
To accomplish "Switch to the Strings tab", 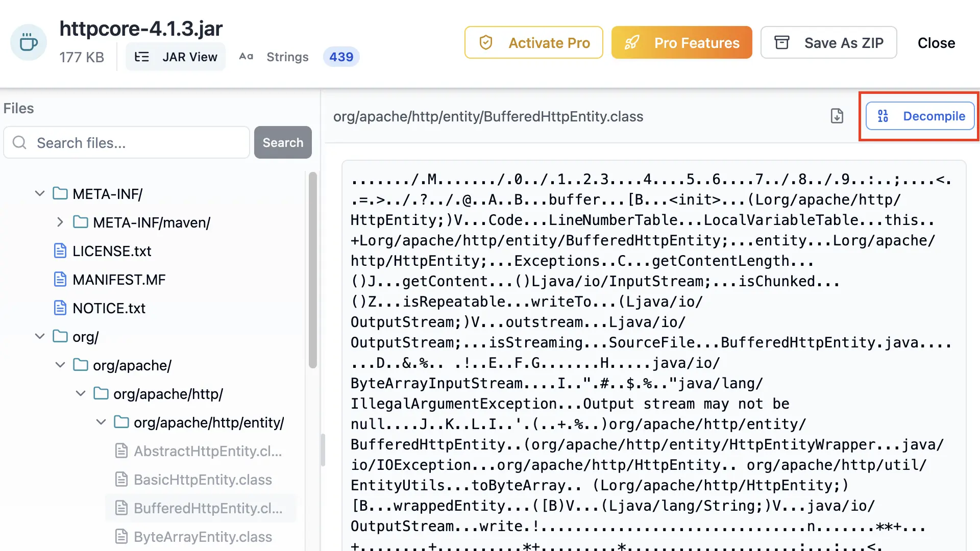I will pos(287,57).
